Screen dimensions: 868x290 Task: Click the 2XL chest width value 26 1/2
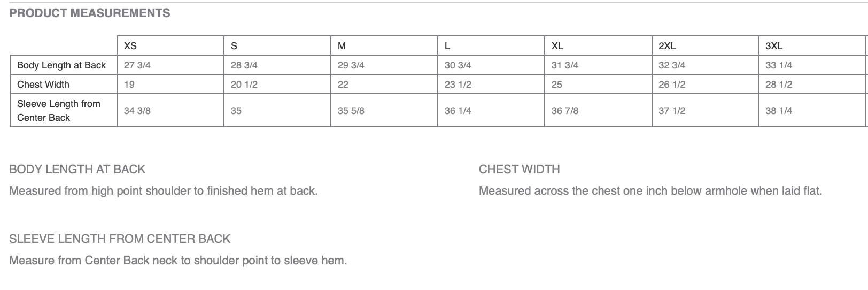pos(672,85)
